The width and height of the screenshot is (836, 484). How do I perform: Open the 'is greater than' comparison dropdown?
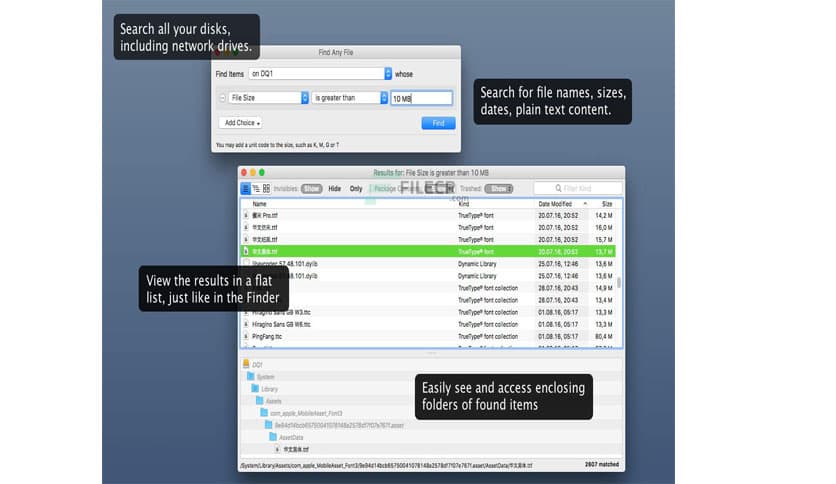[x=350, y=98]
